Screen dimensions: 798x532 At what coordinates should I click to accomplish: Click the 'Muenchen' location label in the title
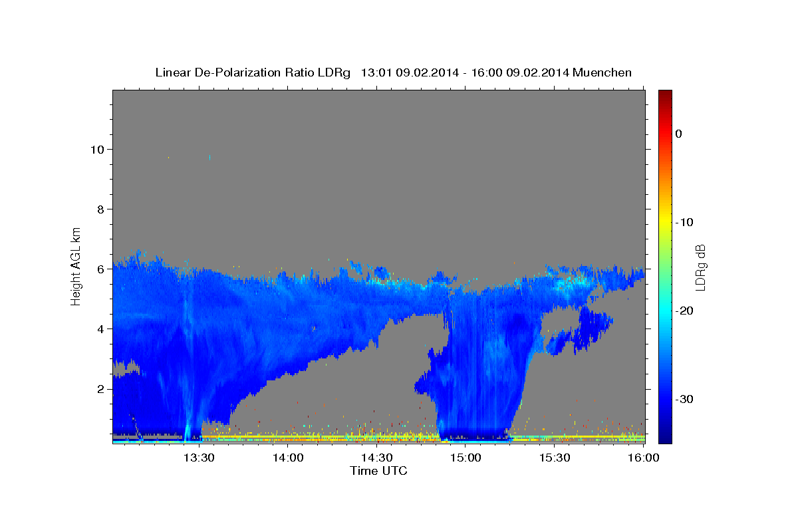pyautogui.click(x=603, y=72)
